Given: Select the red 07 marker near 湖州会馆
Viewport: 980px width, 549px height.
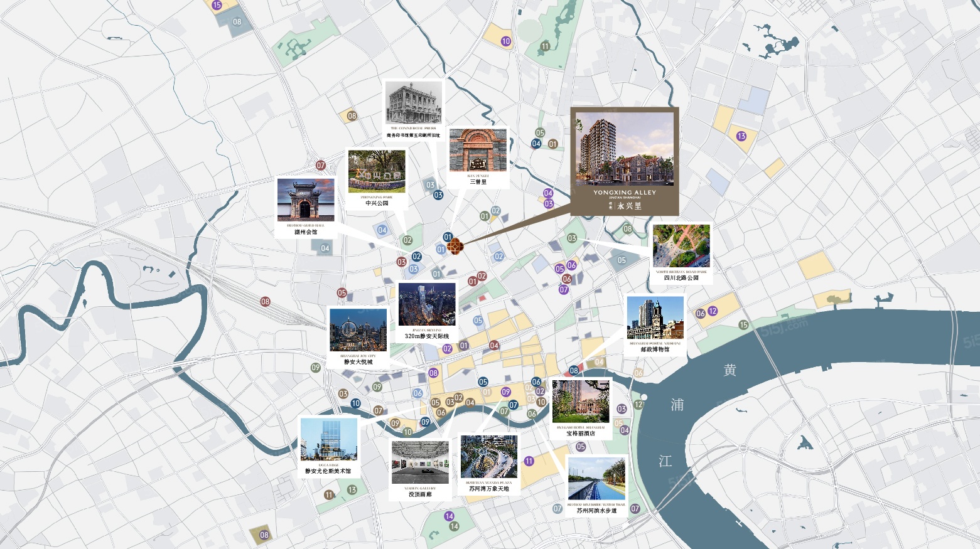Looking at the screenshot, I should click(321, 166).
